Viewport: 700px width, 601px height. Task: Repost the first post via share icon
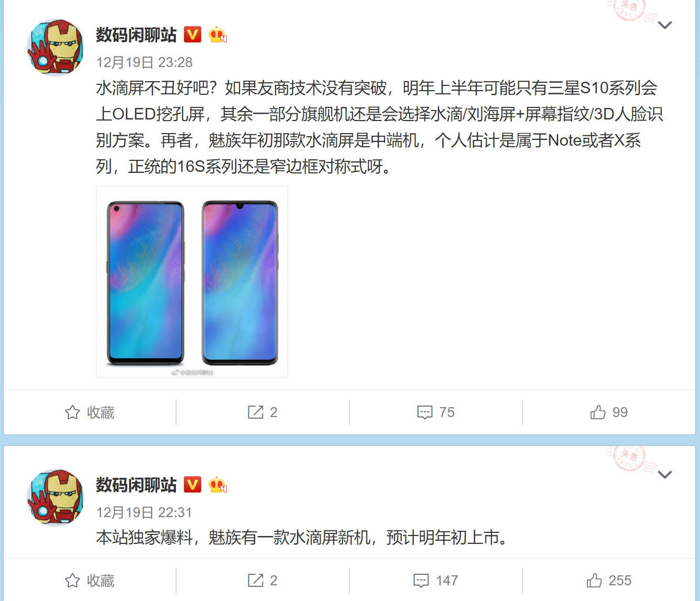pyautogui.click(x=262, y=412)
